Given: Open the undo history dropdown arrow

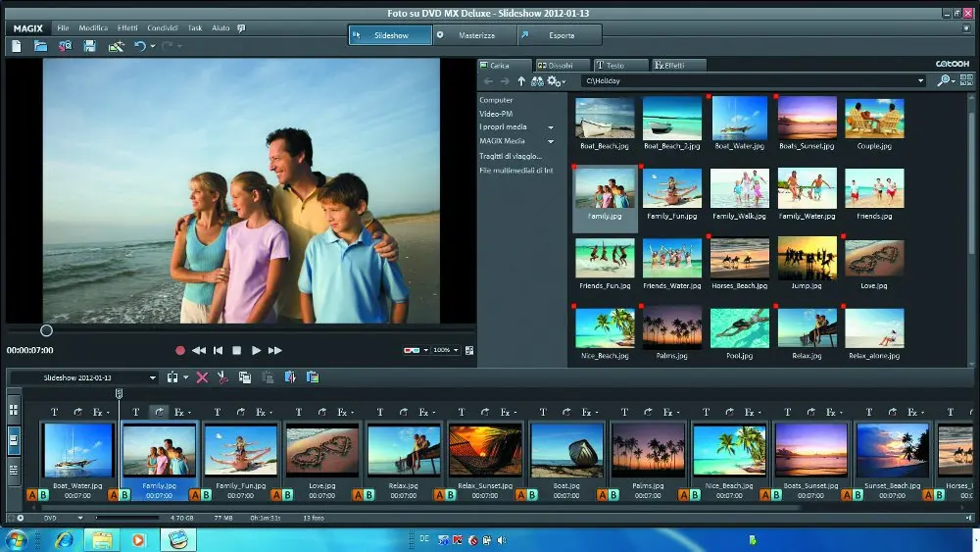Looking at the screenshot, I should (153, 46).
